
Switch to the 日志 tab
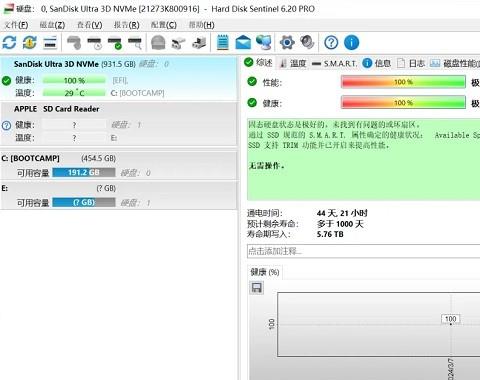pyautogui.click(x=411, y=63)
